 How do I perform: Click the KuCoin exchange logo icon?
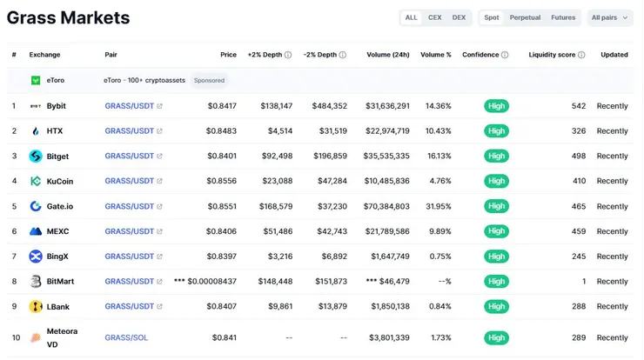(x=36, y=182)
